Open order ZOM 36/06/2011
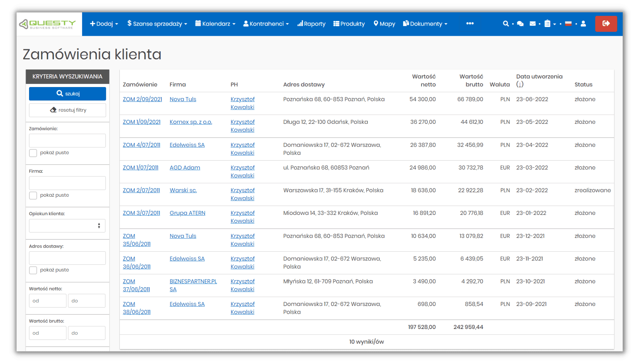Screen dimensions: 640x364 137,262
